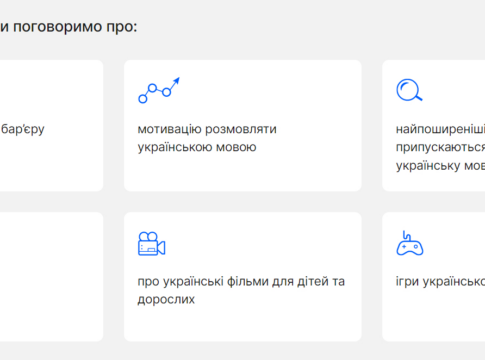485x360 pixels.
Task: Click the film camera icon
Action: (152, 244)
